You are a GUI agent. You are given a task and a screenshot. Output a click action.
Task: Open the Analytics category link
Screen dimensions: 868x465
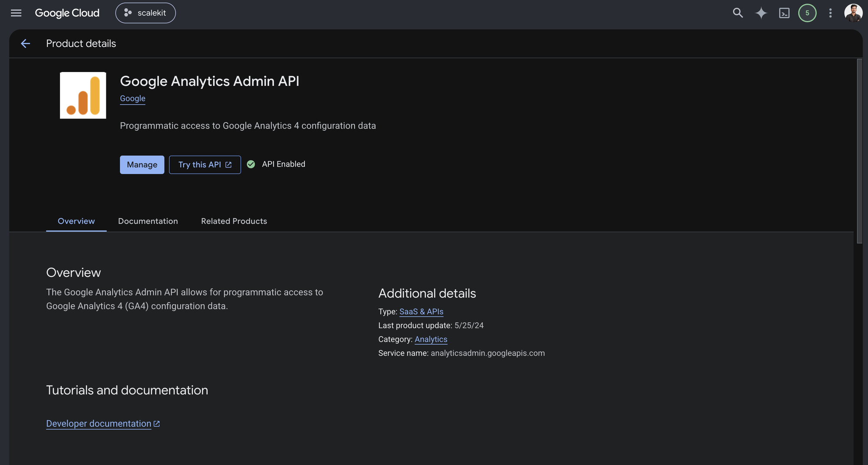431,339
